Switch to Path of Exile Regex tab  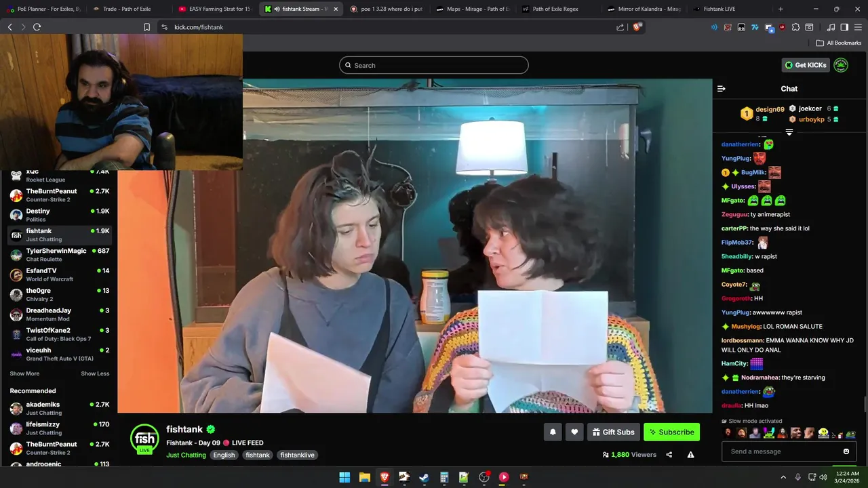(x=559, y=9)
